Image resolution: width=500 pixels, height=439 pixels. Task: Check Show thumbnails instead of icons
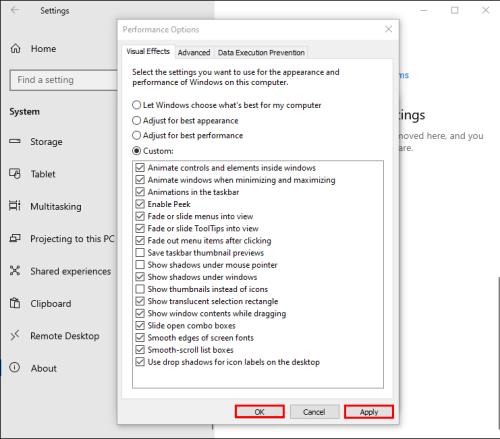click(140, 289)
